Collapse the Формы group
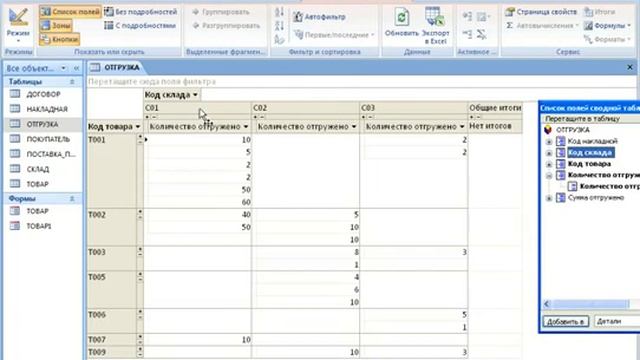The height and width of the screenshot is (360, 640). [x=72, y=198]
